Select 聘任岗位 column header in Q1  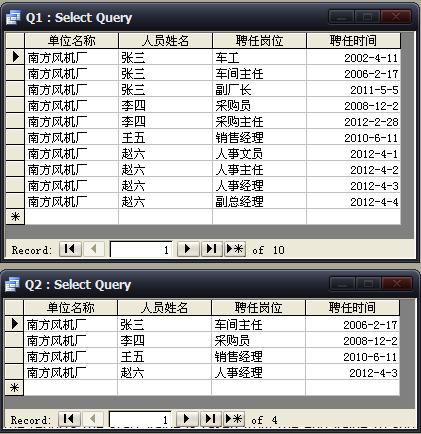click(259, 41)
